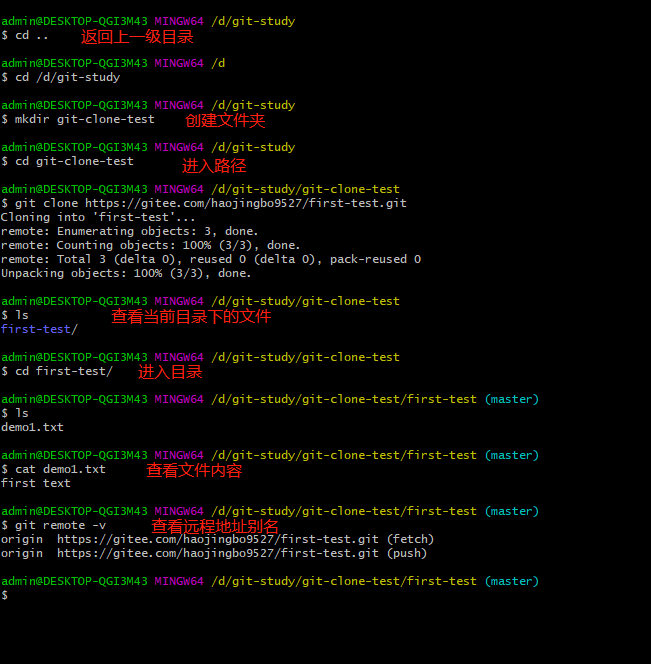Click 'Unpacking objects: 100% (3/3), done.' line
This screenshot has width=651, height=664.
tap(126, 273)
